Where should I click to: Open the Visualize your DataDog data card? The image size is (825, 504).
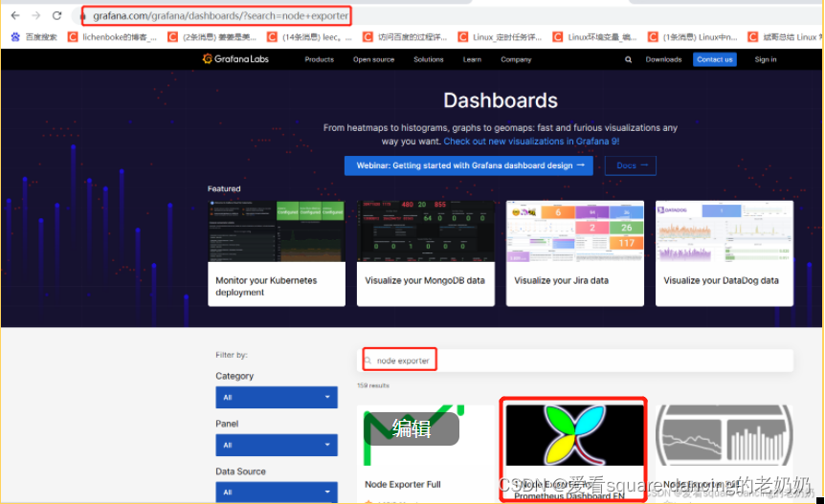pos(725,253)
